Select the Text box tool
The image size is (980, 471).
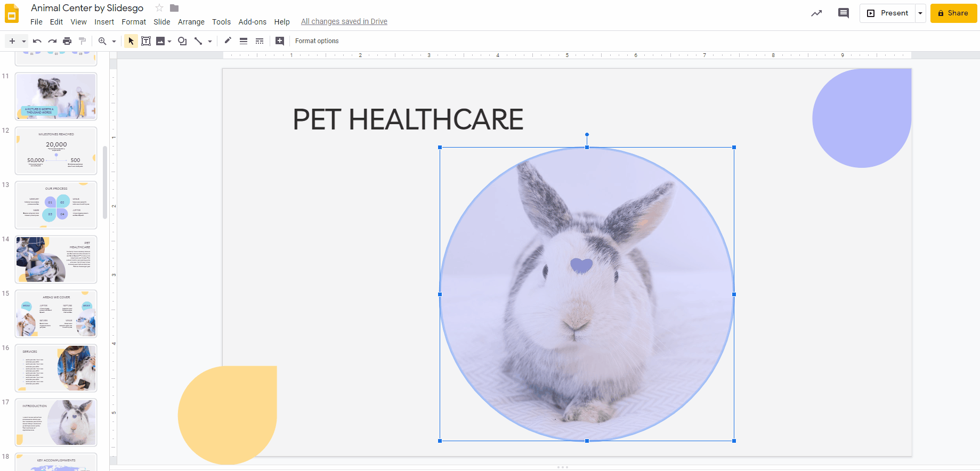tap(146, 41)
